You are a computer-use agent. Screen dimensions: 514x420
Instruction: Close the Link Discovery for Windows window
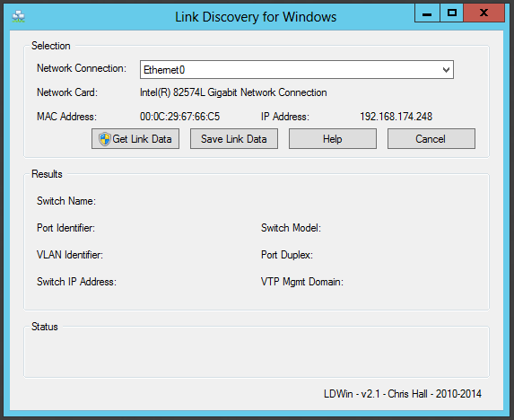[484, 13]
